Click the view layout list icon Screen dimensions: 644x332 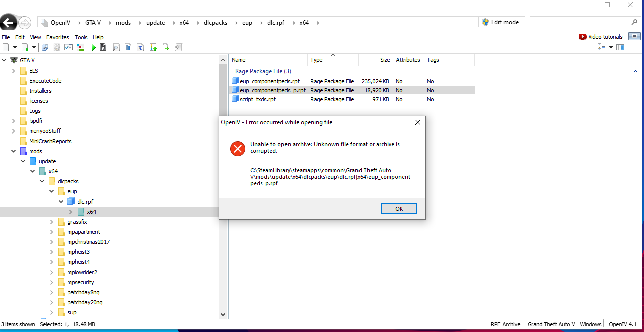pyautogui.click(x=601, y=47)
